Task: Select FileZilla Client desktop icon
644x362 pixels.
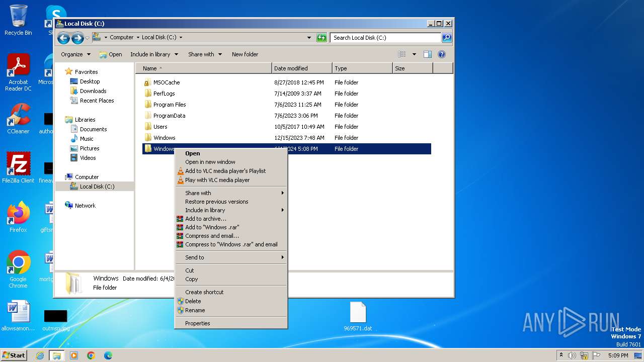Action: (18, 167)
